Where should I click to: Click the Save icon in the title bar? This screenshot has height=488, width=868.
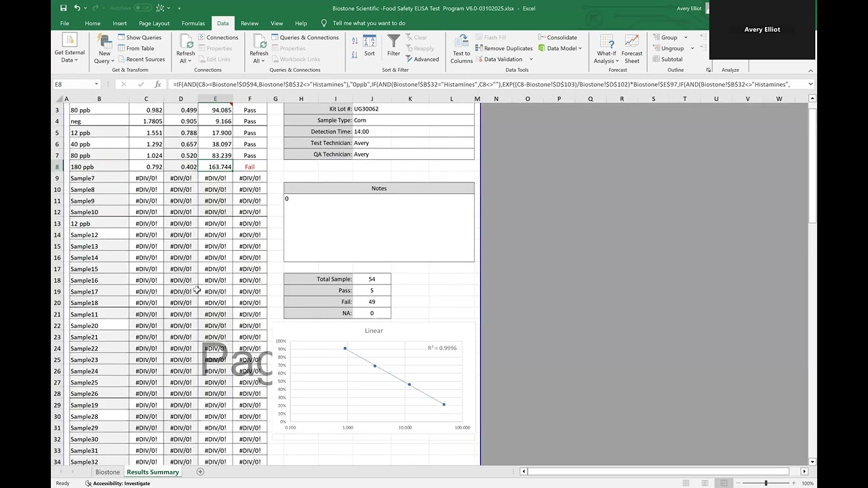(x=63, y=8)
